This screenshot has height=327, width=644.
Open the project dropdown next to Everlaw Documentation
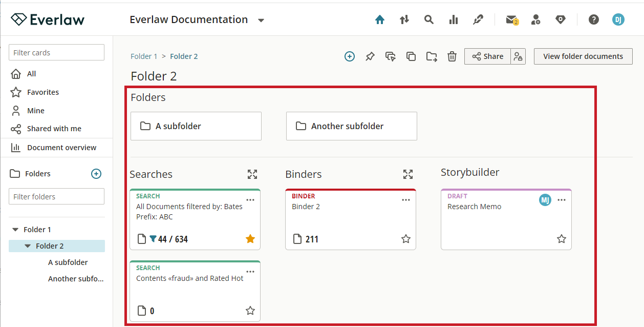pos(261,21)
